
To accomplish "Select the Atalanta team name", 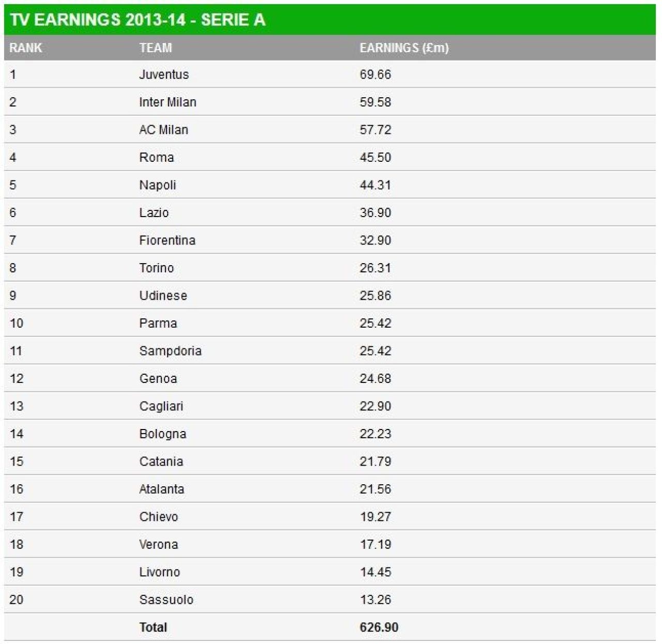I will click(x=161, y=489).
